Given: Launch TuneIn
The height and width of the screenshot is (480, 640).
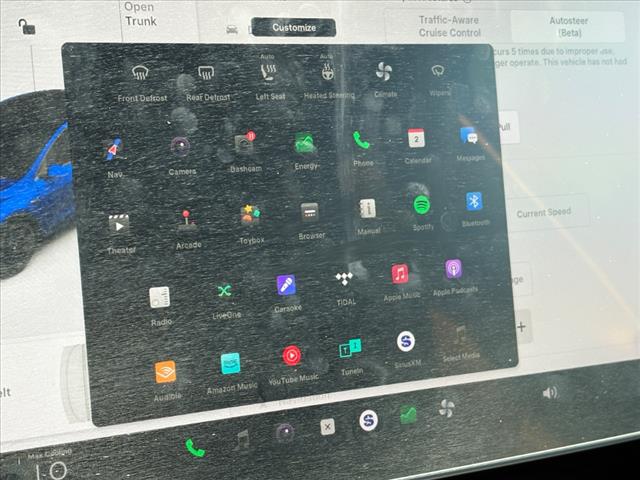Looking at the screenshot, I should pos(351,356).
